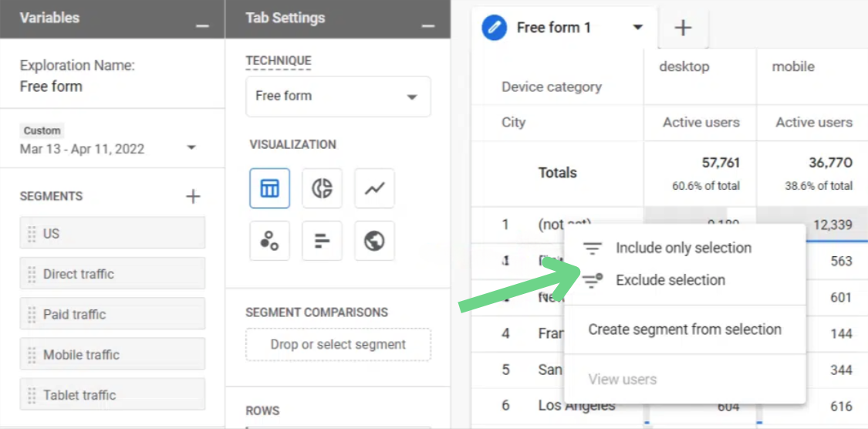Viewport: 868px width, 429px height.
Task: Select the table visualization icon
Action: coord(269,188)
